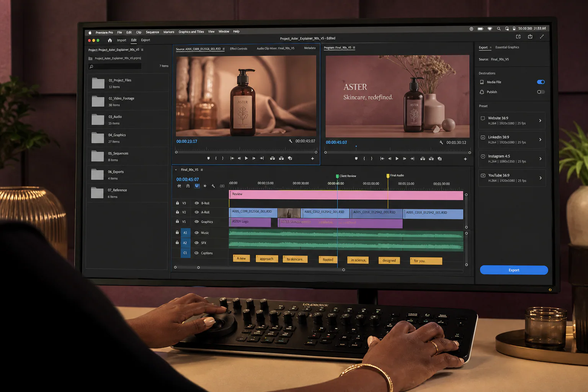
Task: Disable Media File destination toggle
Action: point(541,82)
